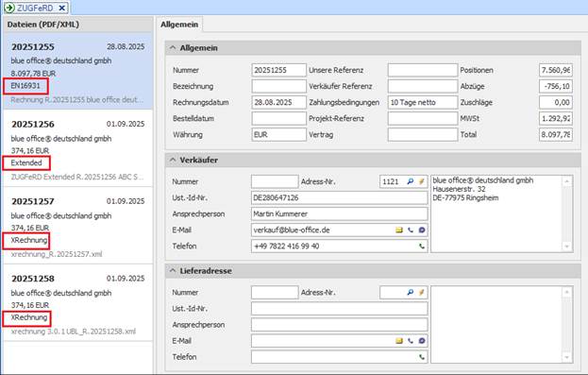
Task: Click the Extended label on invoice 20251256
Action: click(26, 162)
